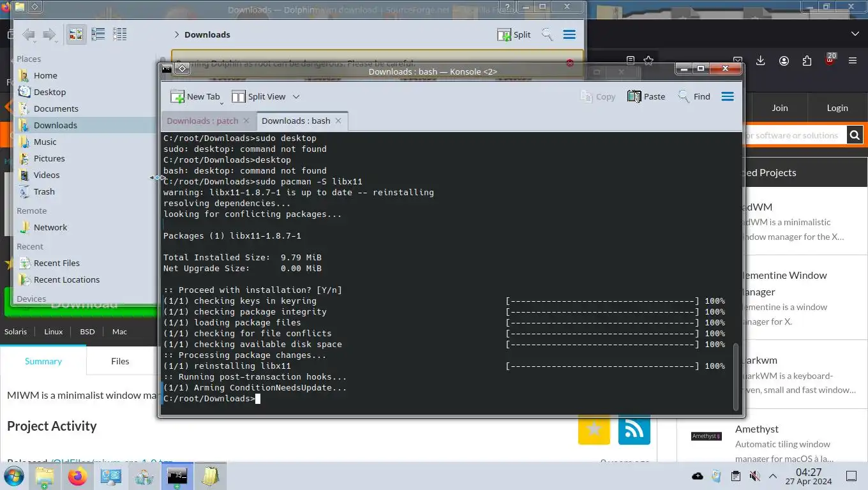
Task: Click the Konsole terminal scrollbar handle
Action: point(735,376)
